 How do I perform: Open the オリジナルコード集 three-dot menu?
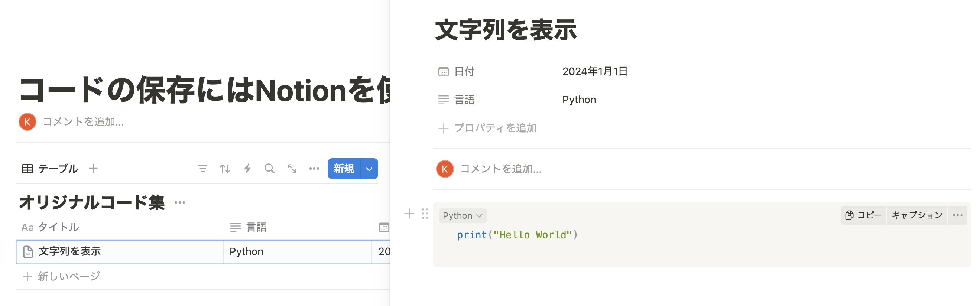(x=179, y=202)
